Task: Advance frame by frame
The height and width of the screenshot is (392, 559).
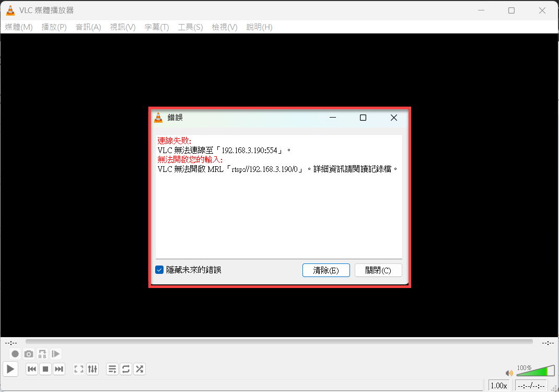Action: (x=55, y=354)
